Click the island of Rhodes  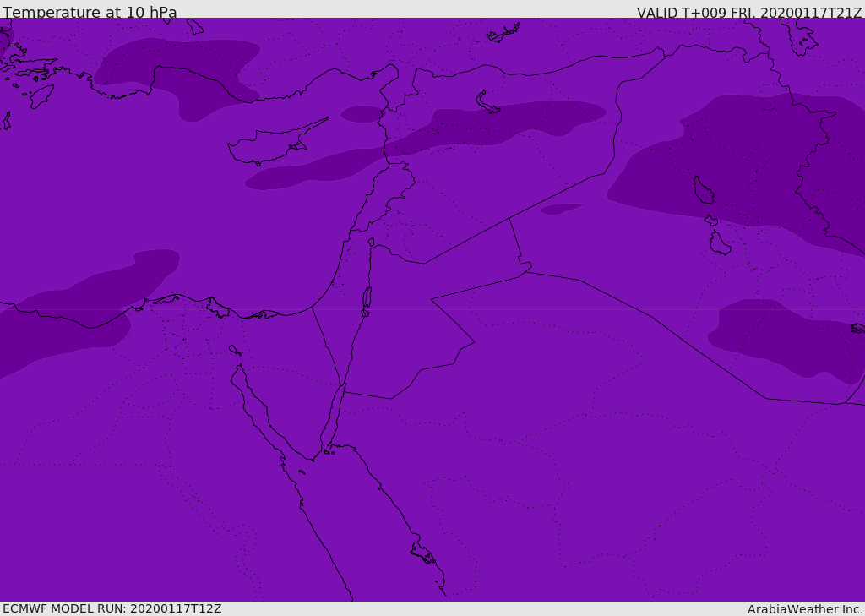(42, 96)
